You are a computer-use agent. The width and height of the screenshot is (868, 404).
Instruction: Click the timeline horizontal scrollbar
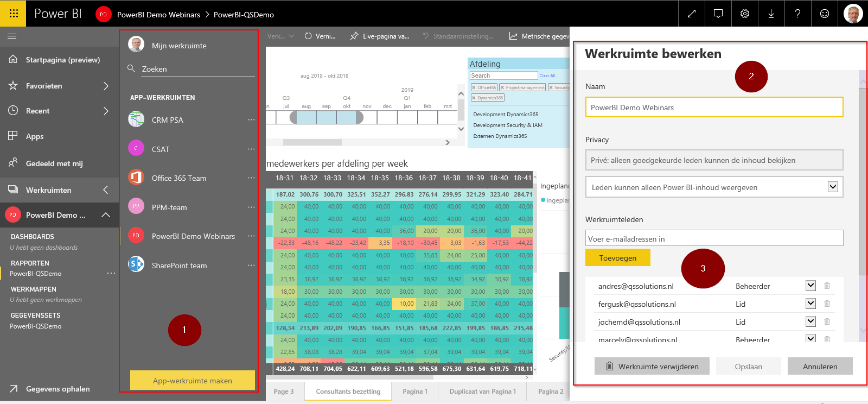pyautogui.click(x=312, y=142)
